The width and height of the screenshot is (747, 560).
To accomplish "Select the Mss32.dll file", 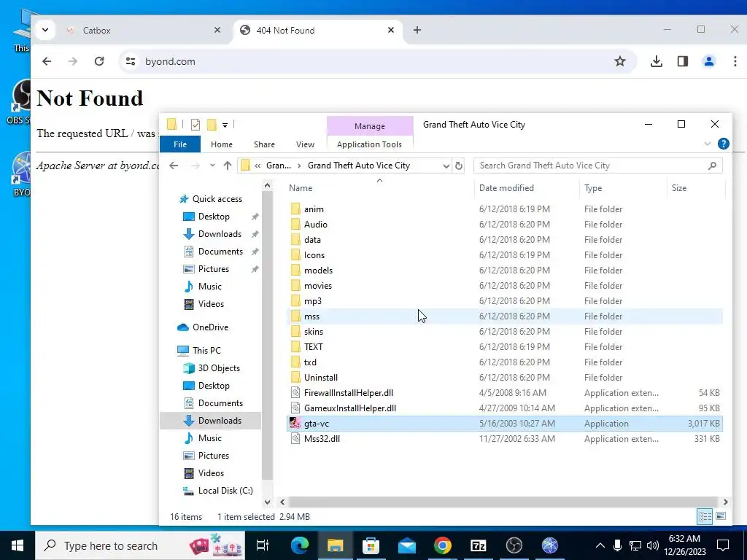I will (x=322, y=438).
